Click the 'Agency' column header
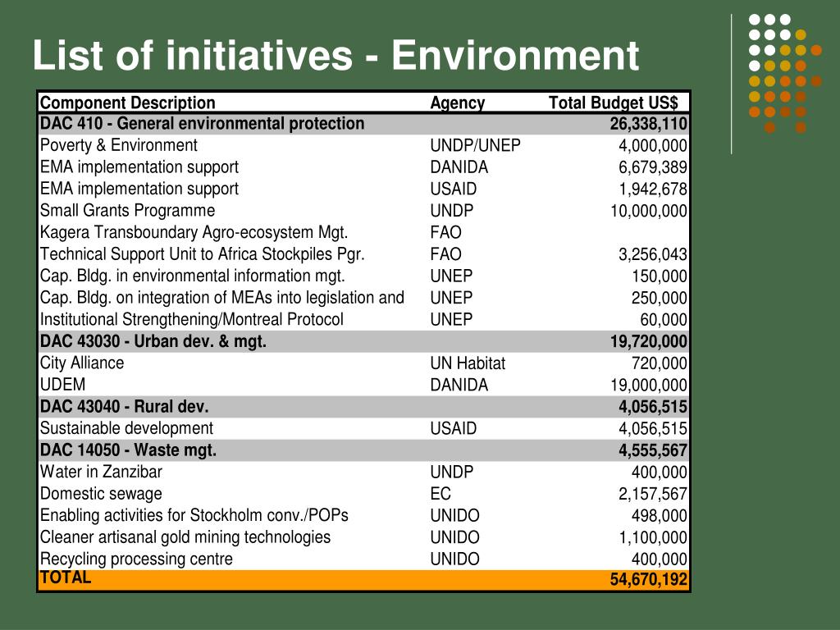The image size is (840, 630). tap(458, 103)
